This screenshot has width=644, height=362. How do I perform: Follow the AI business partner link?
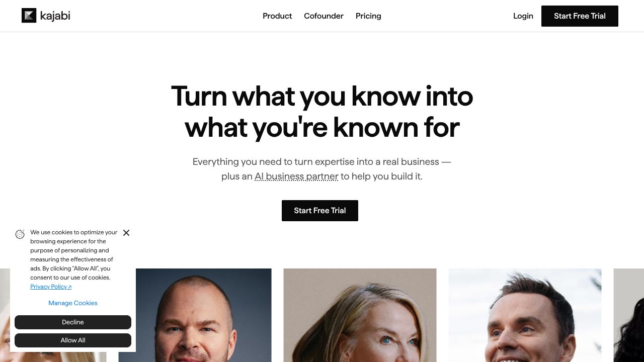tap(296, 176)
